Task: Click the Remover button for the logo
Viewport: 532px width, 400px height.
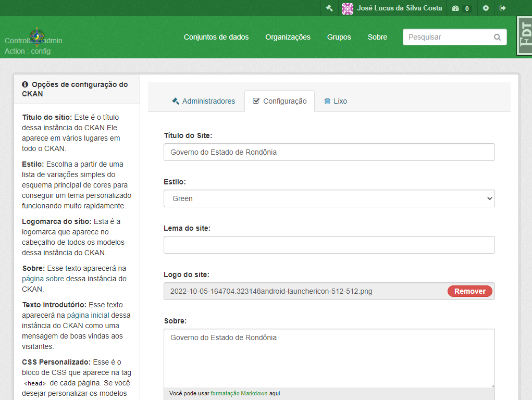Action: 469,291
